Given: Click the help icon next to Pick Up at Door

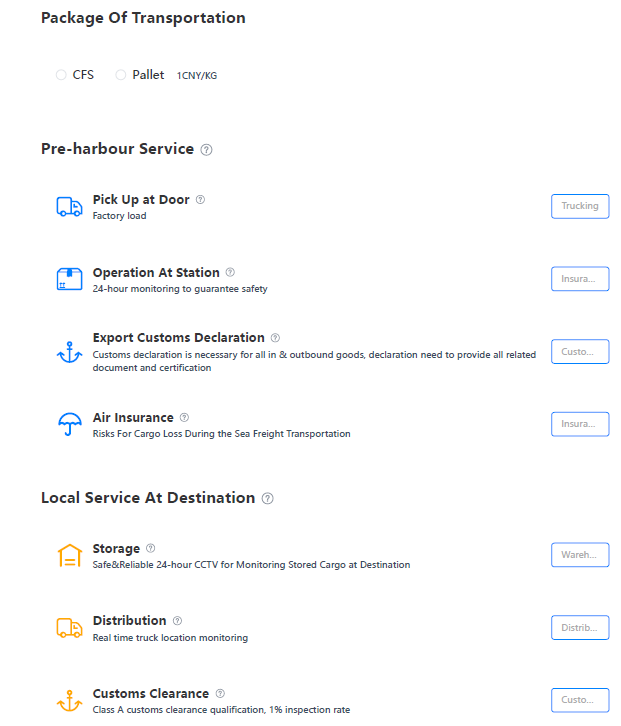Looking at the screenshot, I should click(200, 200).
